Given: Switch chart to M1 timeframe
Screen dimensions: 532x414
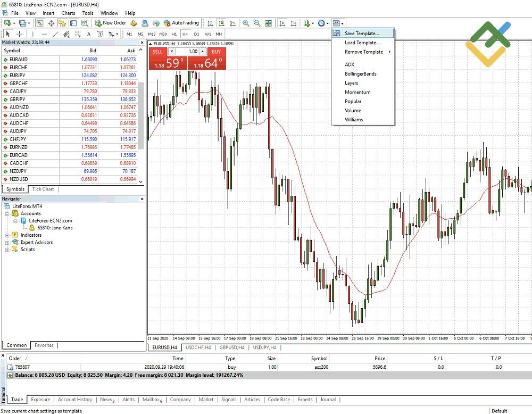Looking at the screenshot, I should 131,34.
